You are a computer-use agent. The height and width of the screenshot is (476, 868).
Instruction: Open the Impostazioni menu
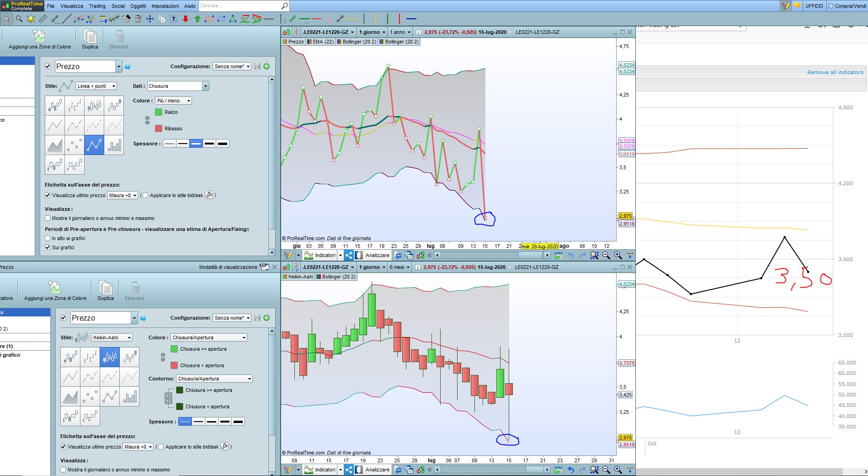[x=165, y=6]
